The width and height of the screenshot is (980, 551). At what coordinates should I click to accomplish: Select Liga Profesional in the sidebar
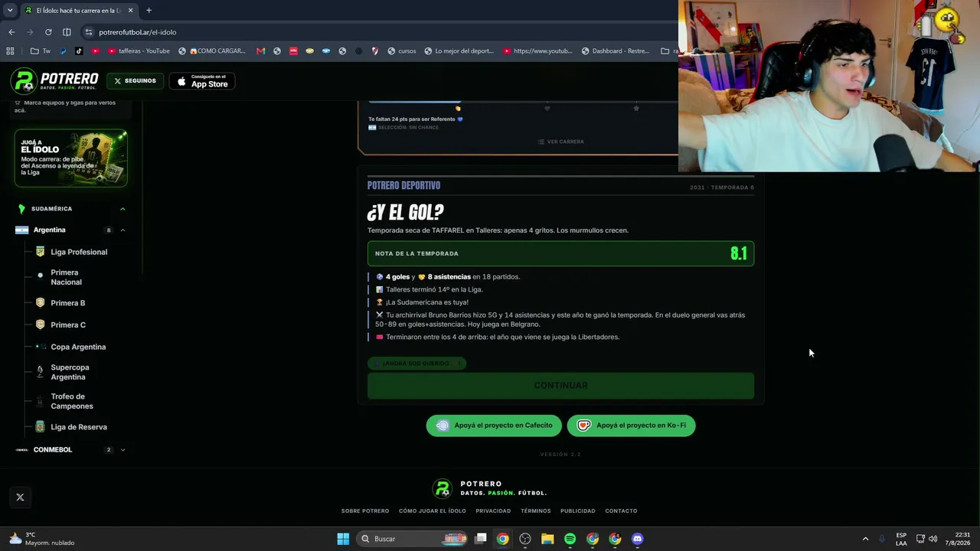pyautogui.click(x=79, y=252)
